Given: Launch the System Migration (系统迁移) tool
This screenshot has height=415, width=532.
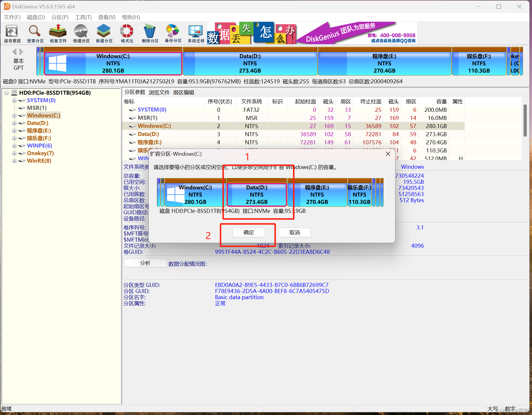Looking at the screenshot, I should [196, 33].
